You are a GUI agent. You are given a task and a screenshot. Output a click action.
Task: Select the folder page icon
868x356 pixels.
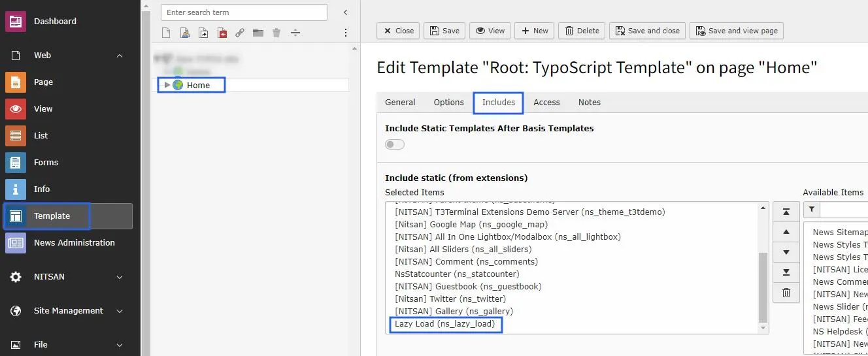[x=258, y=33]
